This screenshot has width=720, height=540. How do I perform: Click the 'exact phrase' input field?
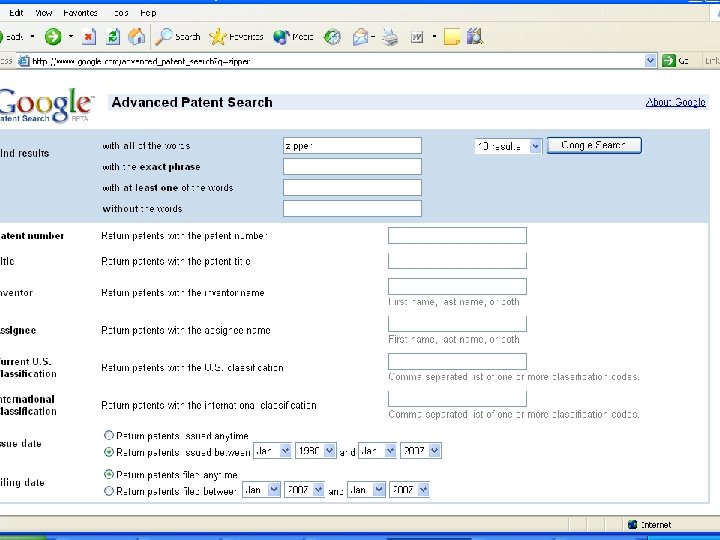pos(352,167)
